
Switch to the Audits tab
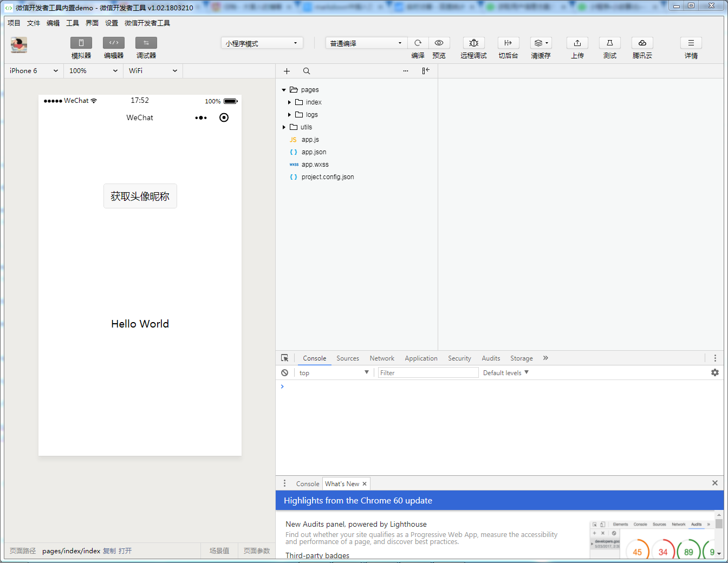(x=491, y=358)
